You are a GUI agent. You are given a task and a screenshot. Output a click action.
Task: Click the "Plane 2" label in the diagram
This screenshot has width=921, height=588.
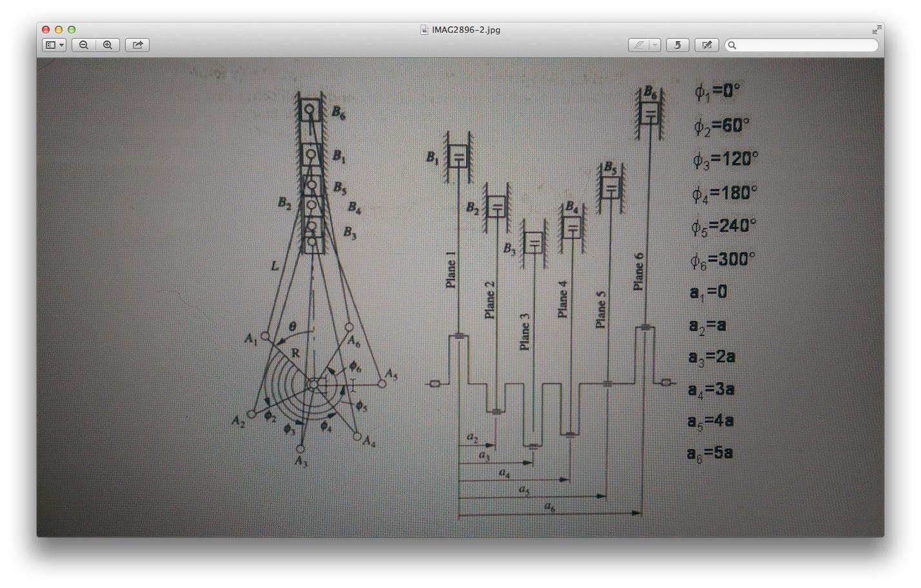coord(490,300)
